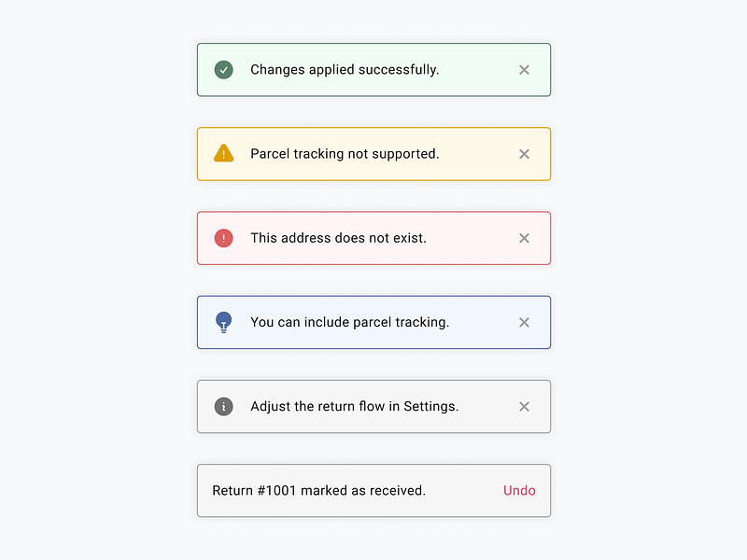Click the 'Parcel tracking not supported.' text
This screenshot has width=747, height=560.
(345, 154)
